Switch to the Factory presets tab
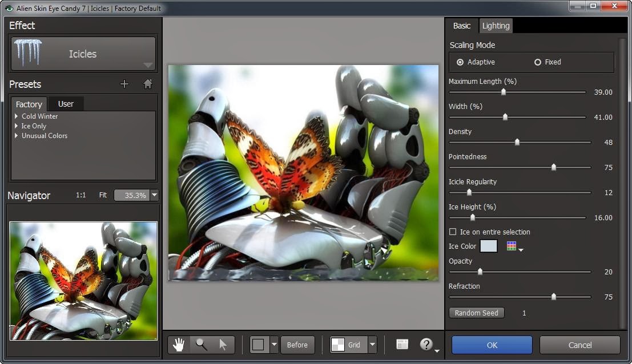 click(x=29, y=104)
